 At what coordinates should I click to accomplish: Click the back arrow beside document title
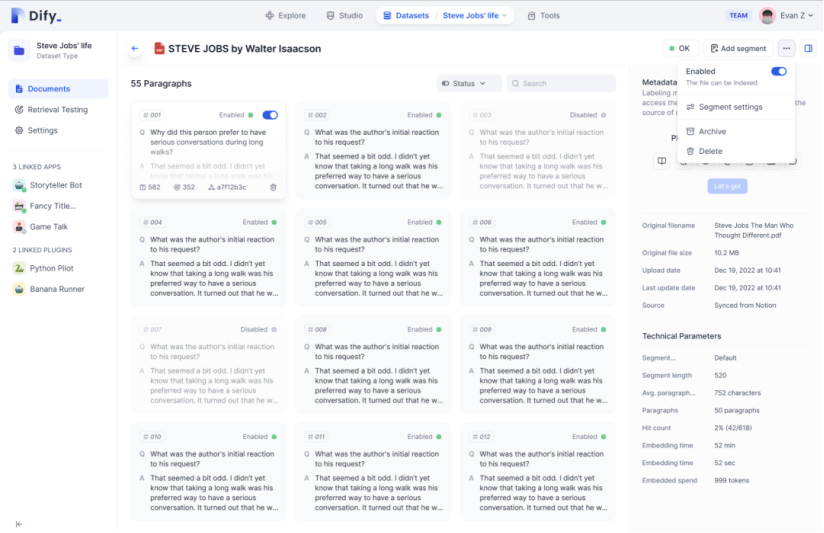coord(135,48)
